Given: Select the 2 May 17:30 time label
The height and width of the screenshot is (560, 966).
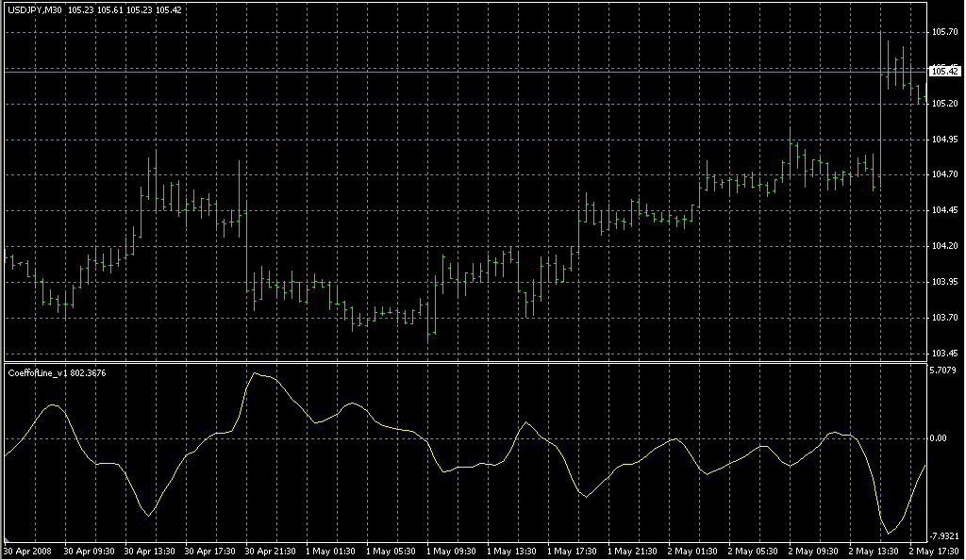Looking at the screenshot, I should [x=929, y=551].
